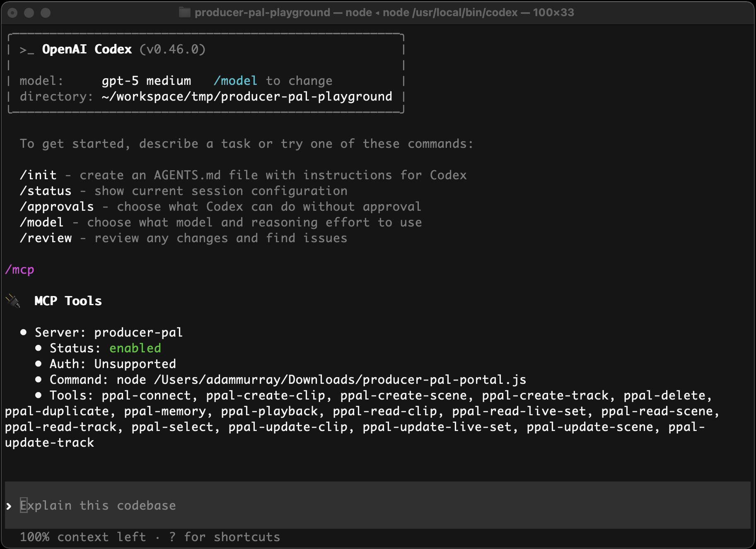Viewport: 756px width, 549px height.
Task: Click the /init command link
Action: tap(39, 175)
